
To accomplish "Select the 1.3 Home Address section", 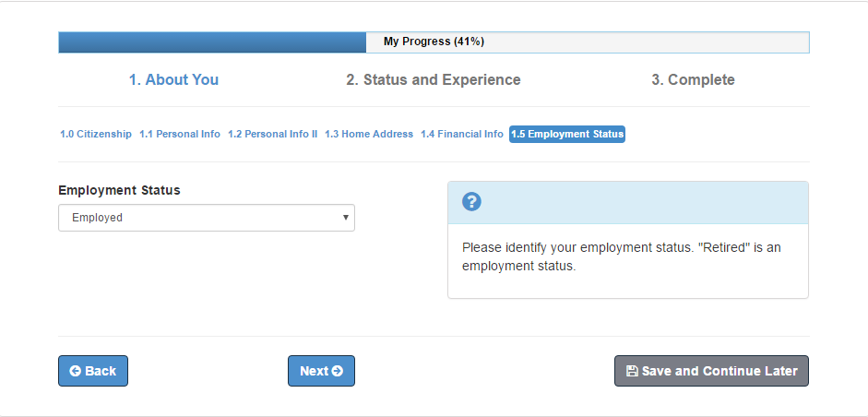I will (x=369, y=134).
